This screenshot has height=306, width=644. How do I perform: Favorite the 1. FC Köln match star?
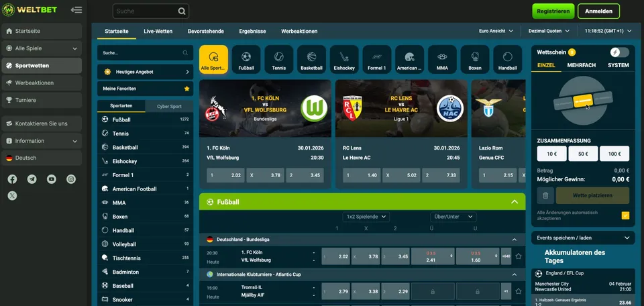pyautogui.click(x=519, y=256)
